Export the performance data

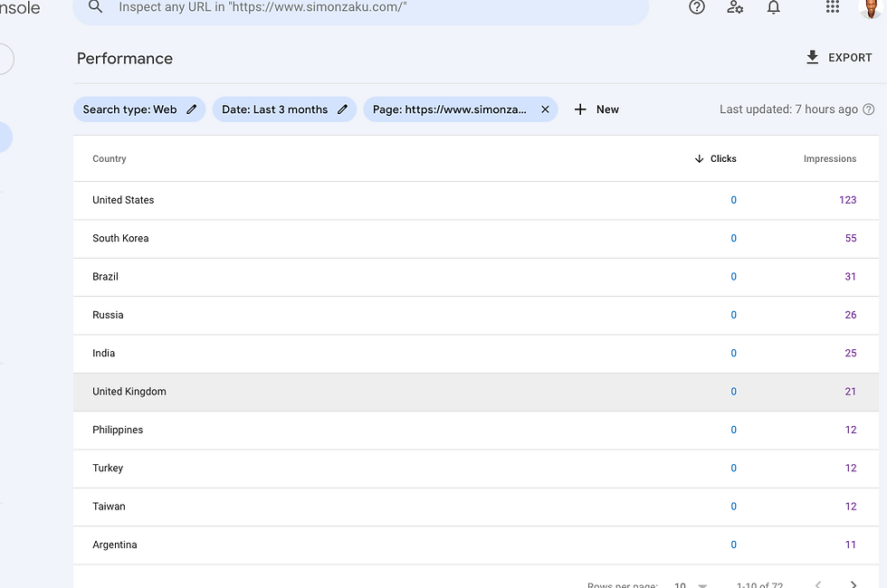pos(838,58)
